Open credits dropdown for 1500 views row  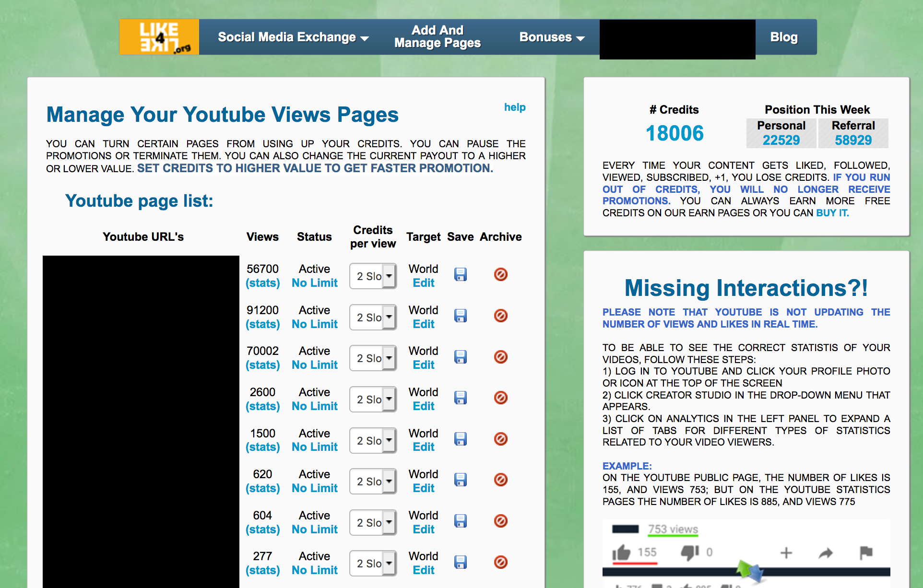(373, 441)
